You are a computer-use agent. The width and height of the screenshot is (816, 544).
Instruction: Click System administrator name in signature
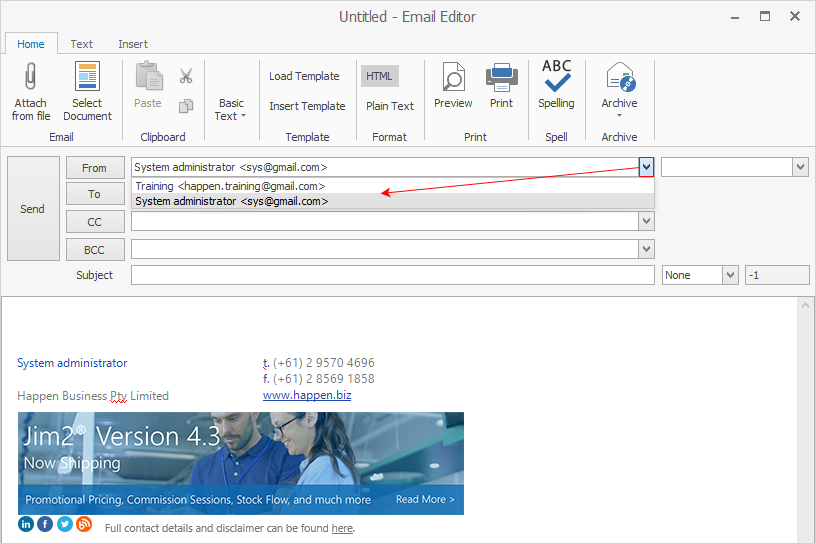point(72,363)
